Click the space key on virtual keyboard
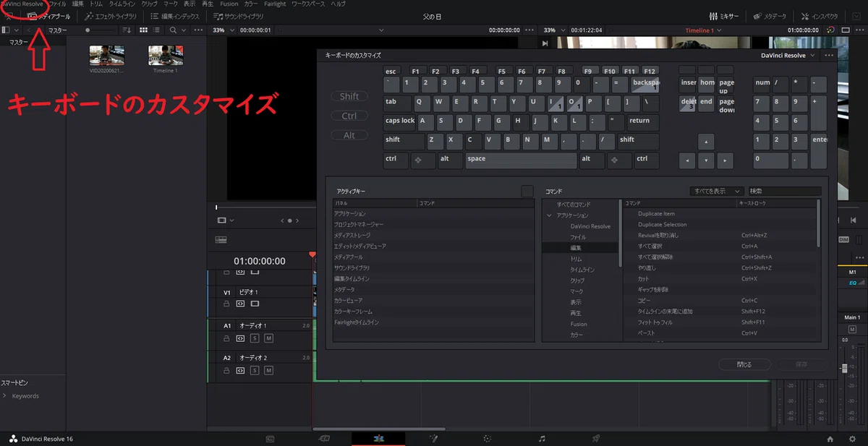 click(521, 160)
